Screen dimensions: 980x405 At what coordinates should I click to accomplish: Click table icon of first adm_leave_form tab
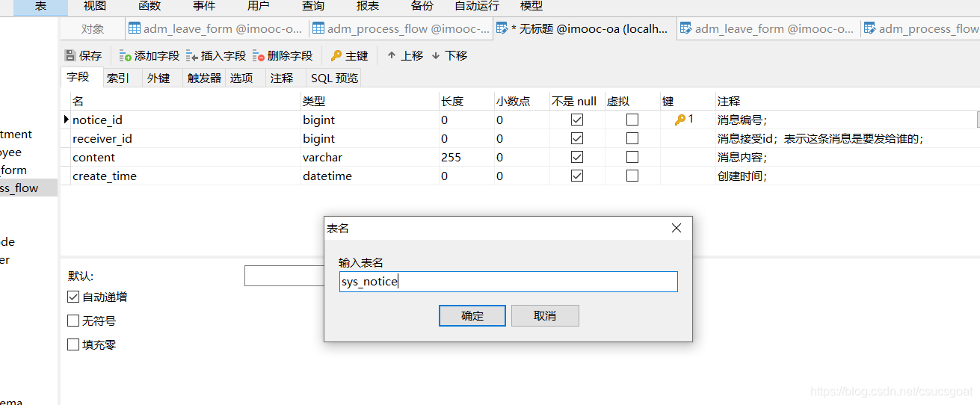click(135, 28)
